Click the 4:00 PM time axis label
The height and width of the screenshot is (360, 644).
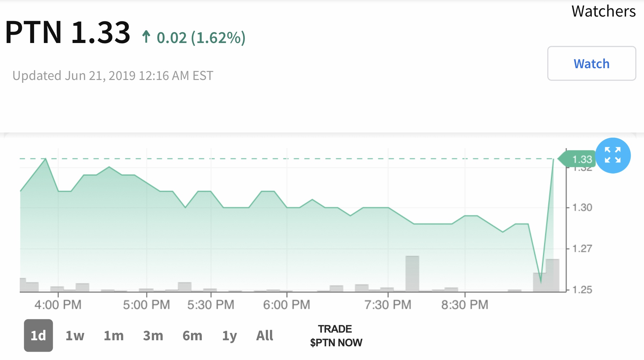(58, 305)
